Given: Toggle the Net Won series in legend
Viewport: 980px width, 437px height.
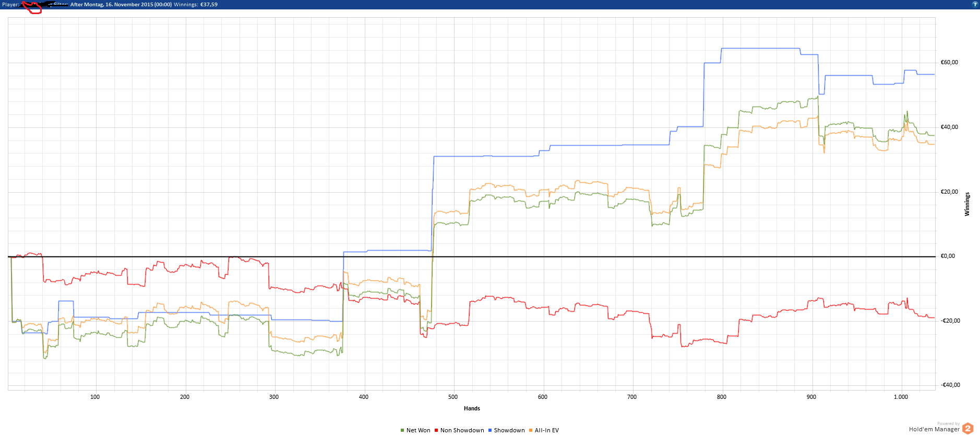Looking at the screenshot, I should click(415, 430).
